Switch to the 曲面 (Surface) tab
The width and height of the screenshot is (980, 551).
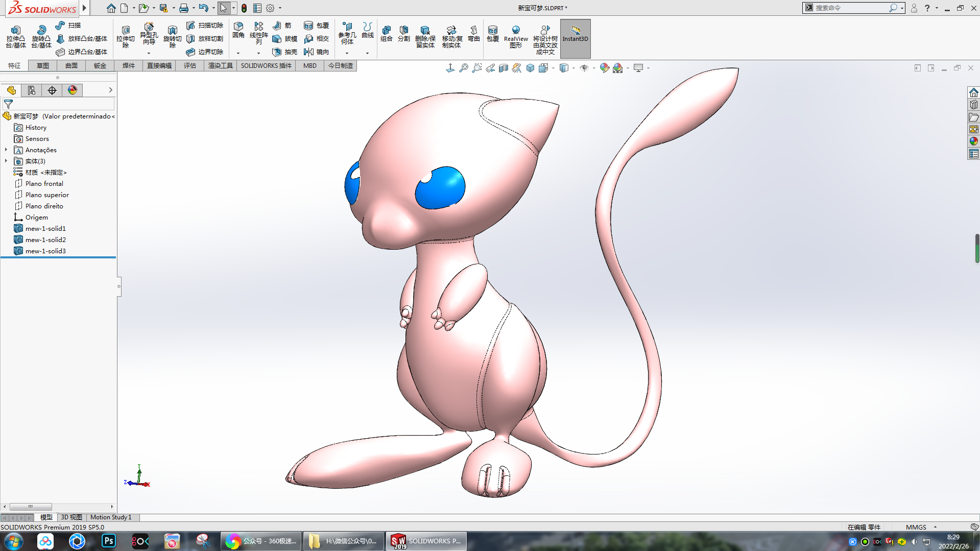(71, 66)
